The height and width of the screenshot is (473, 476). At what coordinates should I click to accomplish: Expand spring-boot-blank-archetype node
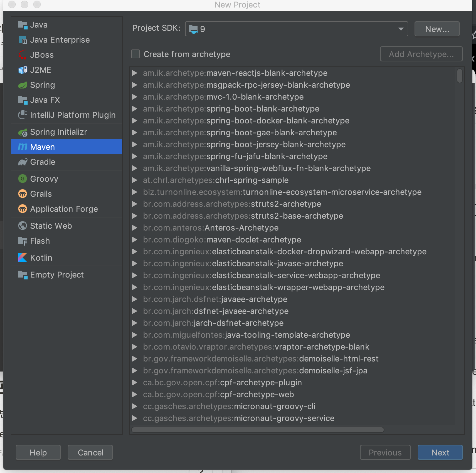click(x=135, y=109)
